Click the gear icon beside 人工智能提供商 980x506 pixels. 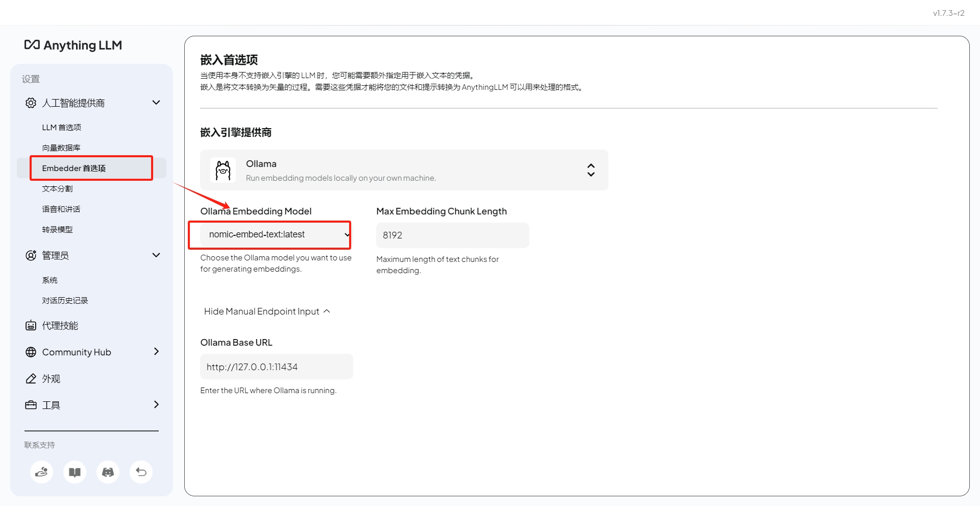point(31,103)
